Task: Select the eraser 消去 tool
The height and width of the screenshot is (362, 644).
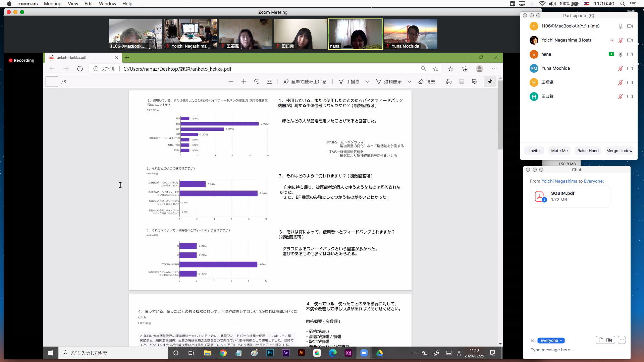Action: [x=427, y=82]
